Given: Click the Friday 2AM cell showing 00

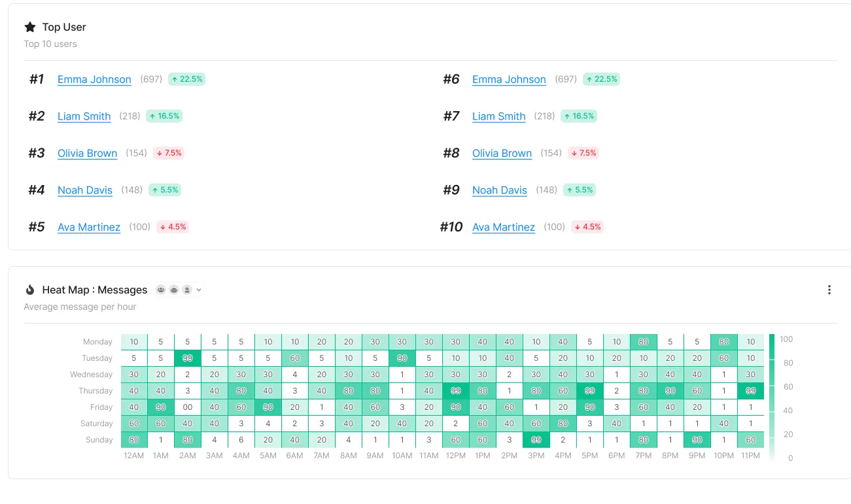Looking at the screenshot, I should [188, 407].
